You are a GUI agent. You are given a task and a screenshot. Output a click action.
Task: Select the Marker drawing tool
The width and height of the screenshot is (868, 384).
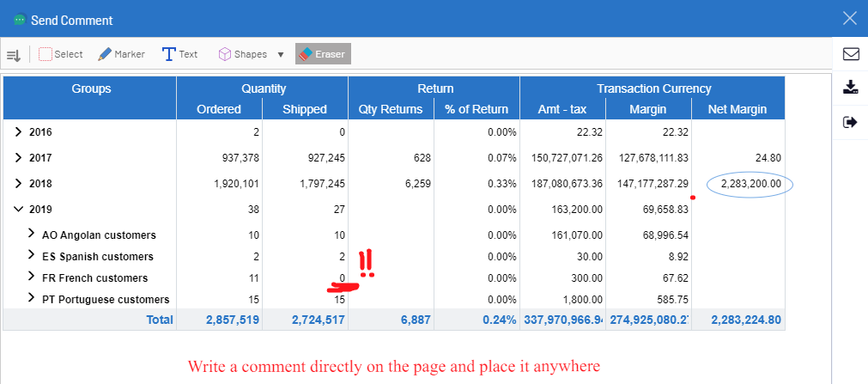pos(121,54)
